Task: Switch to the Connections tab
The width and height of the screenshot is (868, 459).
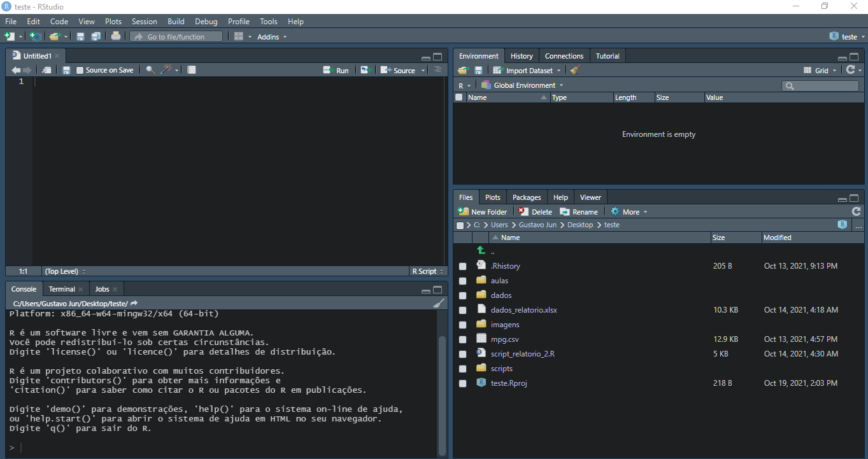Action: pos(564,56)
